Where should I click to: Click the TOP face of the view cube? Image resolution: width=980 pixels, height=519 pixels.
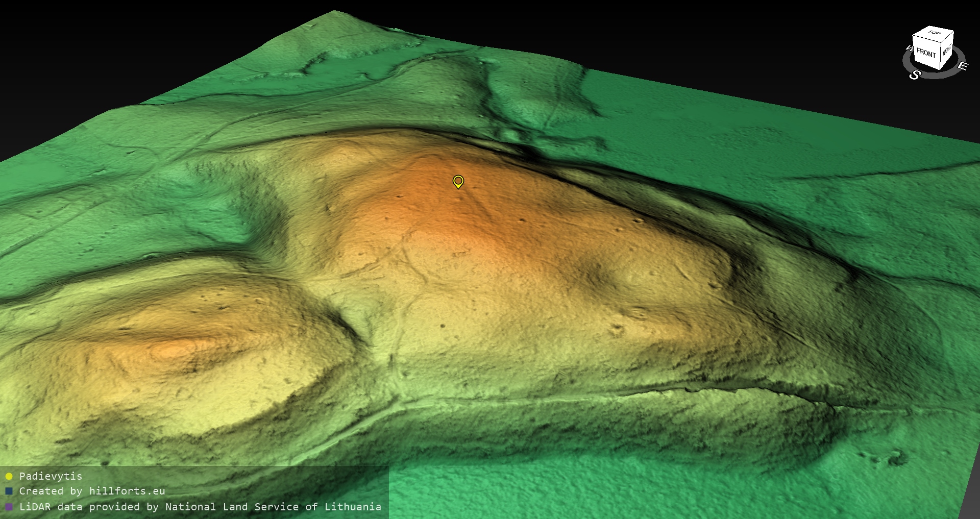coord(934,33)
